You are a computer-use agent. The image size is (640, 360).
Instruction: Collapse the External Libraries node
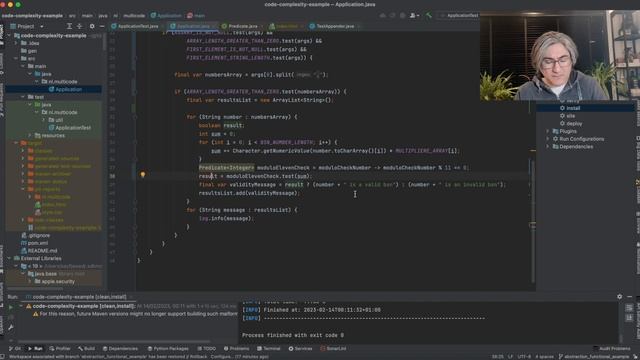pos(9,258)
